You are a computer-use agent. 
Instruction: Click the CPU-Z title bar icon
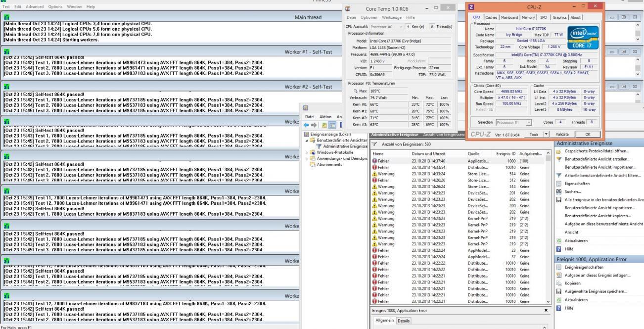pyautogui.click(x=471, y=7)
